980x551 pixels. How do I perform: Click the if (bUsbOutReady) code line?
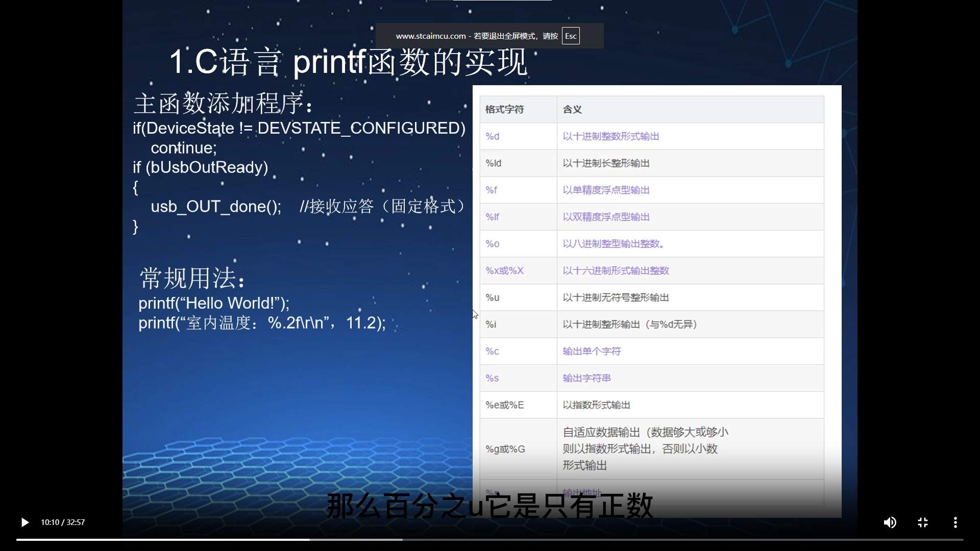[201, 167]
